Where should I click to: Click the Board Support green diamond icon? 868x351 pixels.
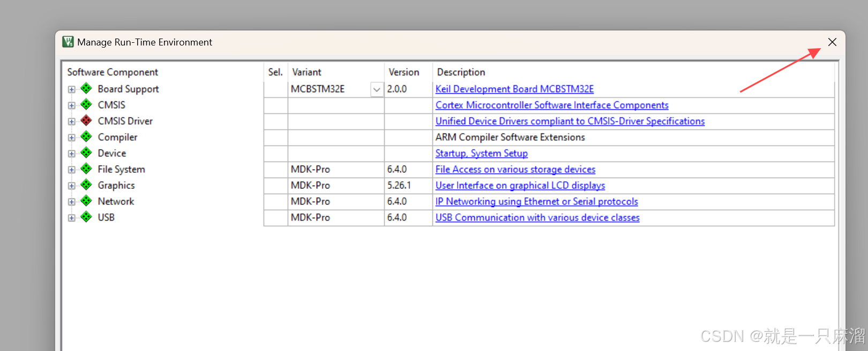86,88
